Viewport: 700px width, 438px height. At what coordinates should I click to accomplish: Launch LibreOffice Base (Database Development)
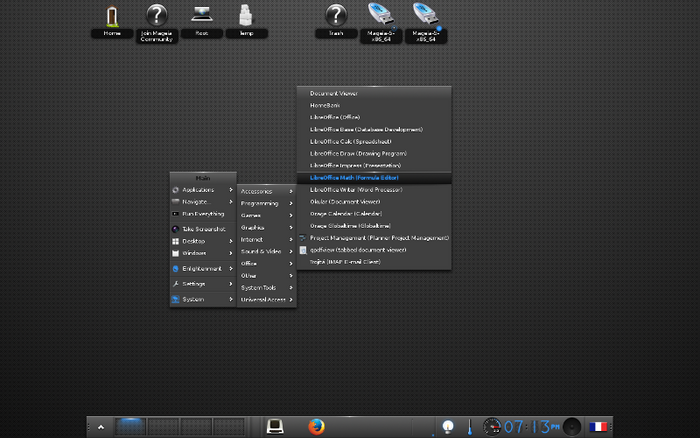tap(374, 129)
